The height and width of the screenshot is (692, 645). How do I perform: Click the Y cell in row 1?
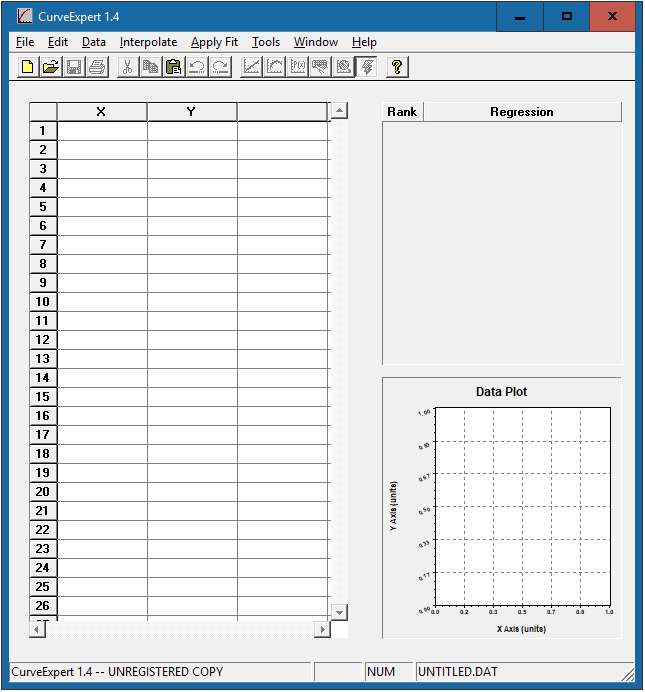coord(192,131)
